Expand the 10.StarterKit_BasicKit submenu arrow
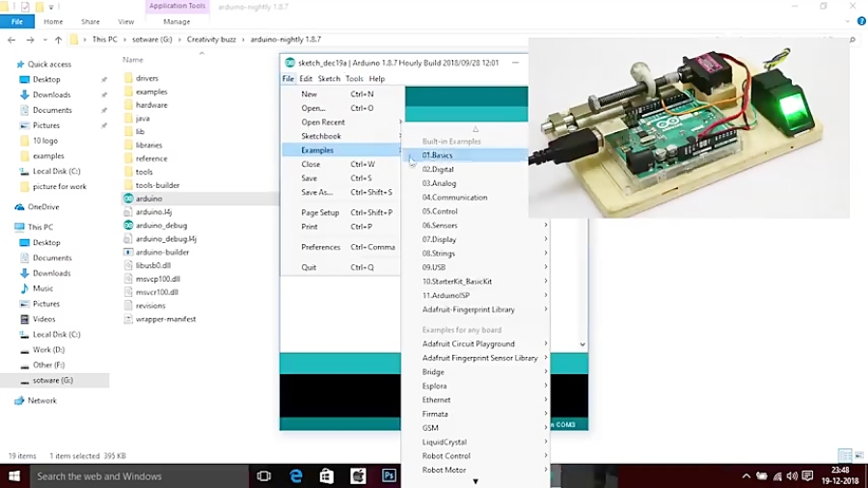This screenshot has width=868, height=488. 546,281
